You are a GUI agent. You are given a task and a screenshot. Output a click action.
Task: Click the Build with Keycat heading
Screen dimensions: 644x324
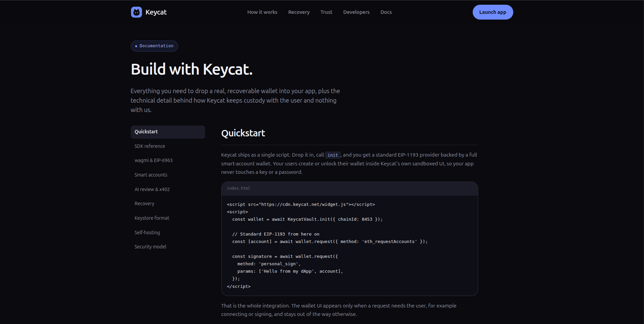tap(192, 70)
